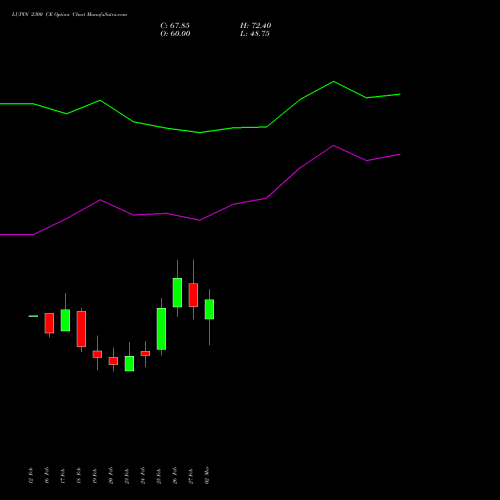
Task: Click the '23 Feb' date axis label
Action: click(x=127, y=475)
